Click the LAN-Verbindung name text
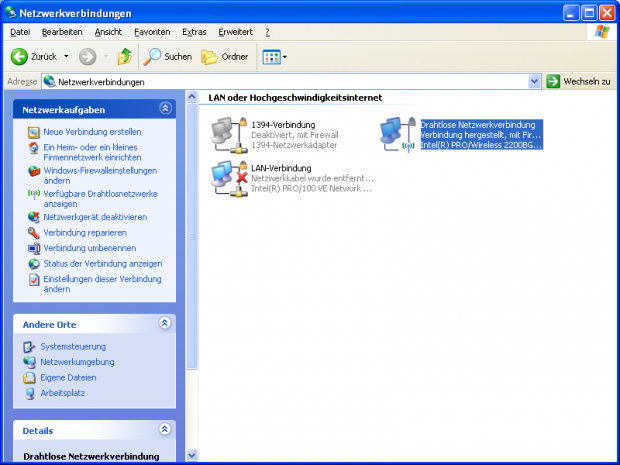Image resolution: width=620 pixels, height=465 pixels. click(x=281, y=168)
